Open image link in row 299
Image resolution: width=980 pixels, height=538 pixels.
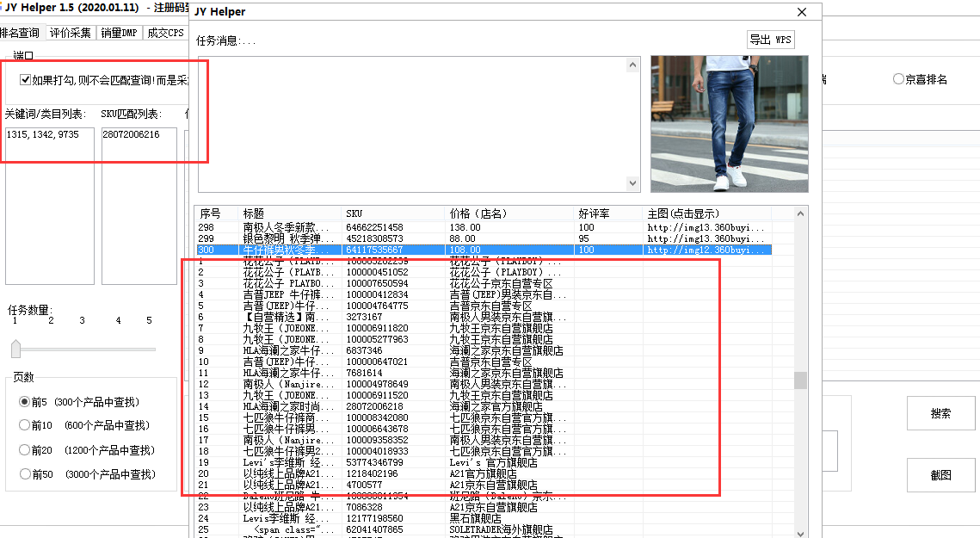tap(706, 238)
